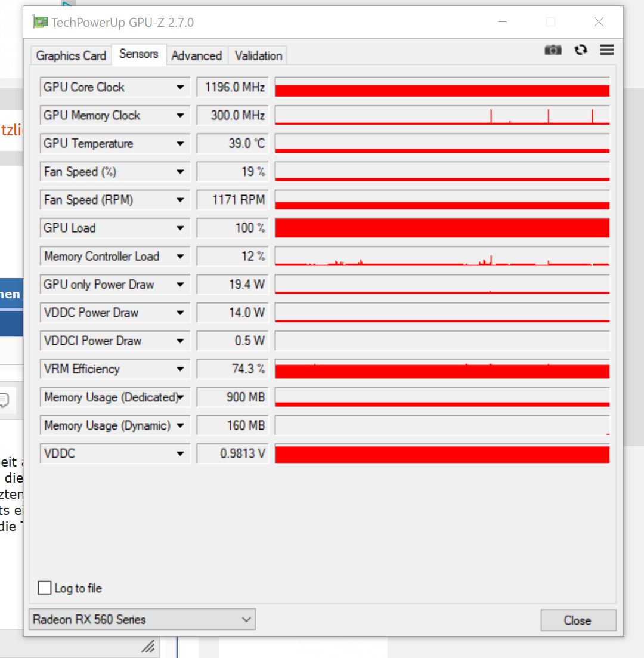Image resolution: width=644 pixels, height=658 pixels.
Task: Click the 14.0 W VDDC power value
Action: 233,313
